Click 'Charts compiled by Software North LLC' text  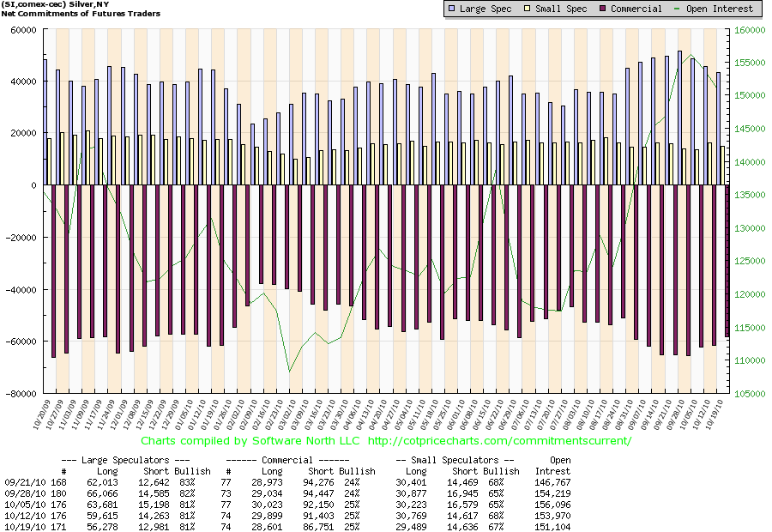251,441
